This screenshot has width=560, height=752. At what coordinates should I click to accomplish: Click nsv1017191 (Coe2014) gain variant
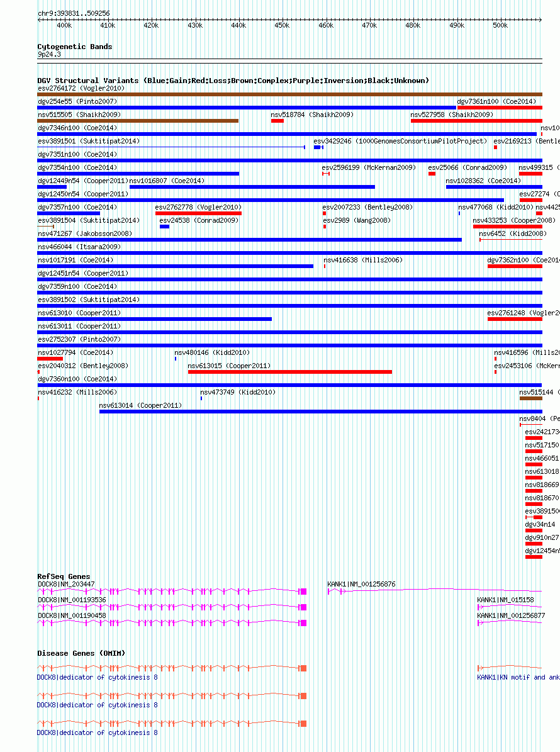click(x=176, y=266)
